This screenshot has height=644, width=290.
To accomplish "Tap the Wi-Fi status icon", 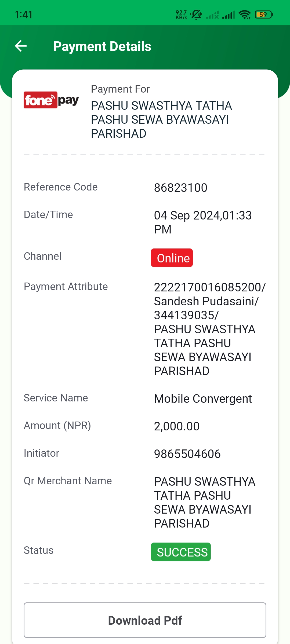I will (x=245, y=14).
